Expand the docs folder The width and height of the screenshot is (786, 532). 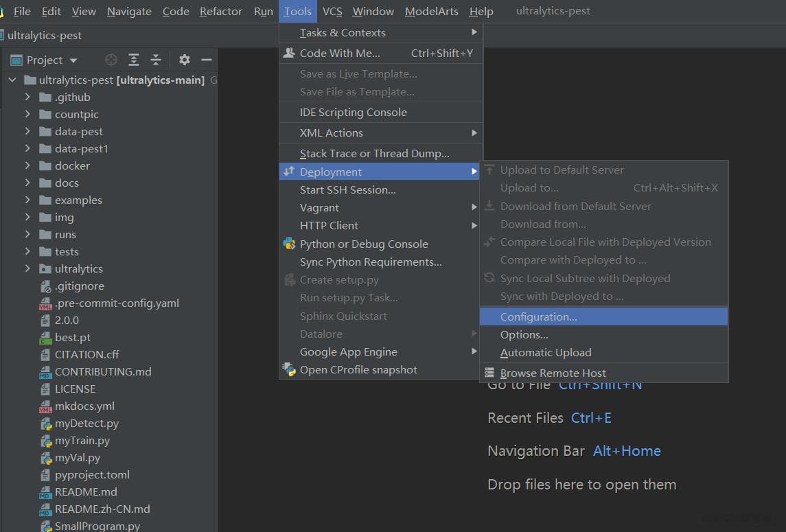click(27, 183)
